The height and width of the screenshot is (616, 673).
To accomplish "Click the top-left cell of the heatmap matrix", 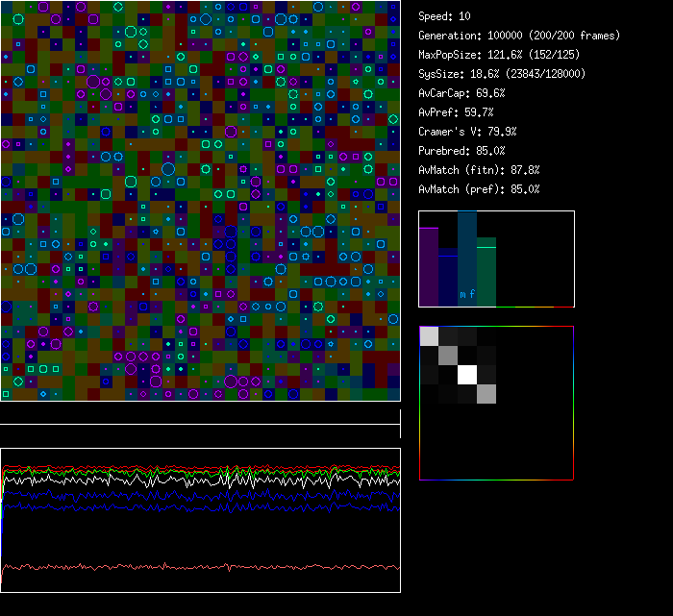I will point(429,335).
